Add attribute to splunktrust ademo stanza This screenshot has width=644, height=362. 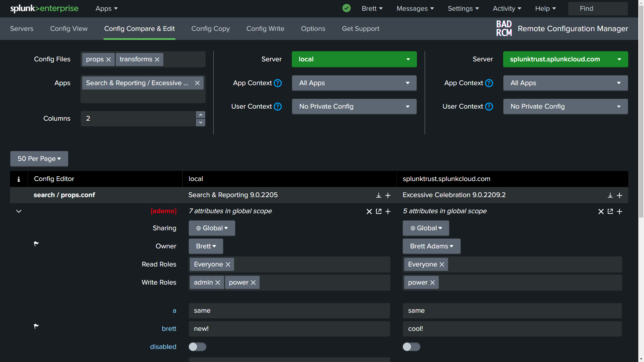pyautogui.click(x=620, y=212)
